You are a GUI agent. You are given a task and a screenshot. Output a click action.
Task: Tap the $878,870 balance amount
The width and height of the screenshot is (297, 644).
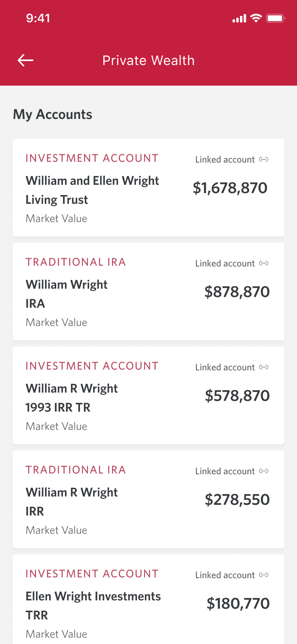coord(237,292)
